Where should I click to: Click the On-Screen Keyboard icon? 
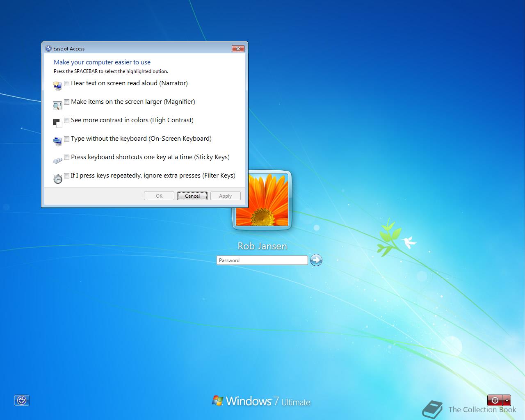(x=57, y=142)
